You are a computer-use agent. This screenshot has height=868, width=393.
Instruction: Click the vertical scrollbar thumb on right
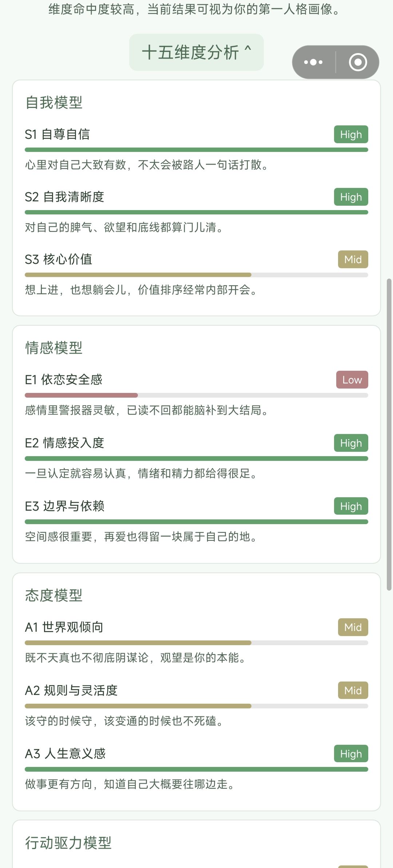(389, 434)
